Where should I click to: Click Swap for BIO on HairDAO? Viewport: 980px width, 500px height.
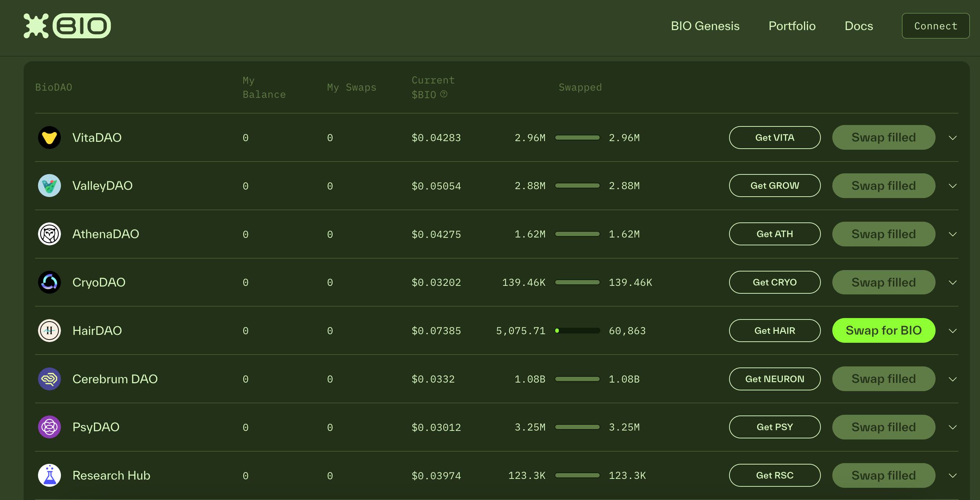click(x=884, y=330)
